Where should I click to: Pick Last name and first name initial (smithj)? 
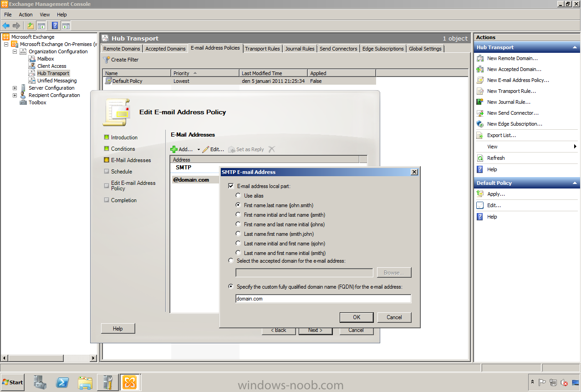[238, 253]
